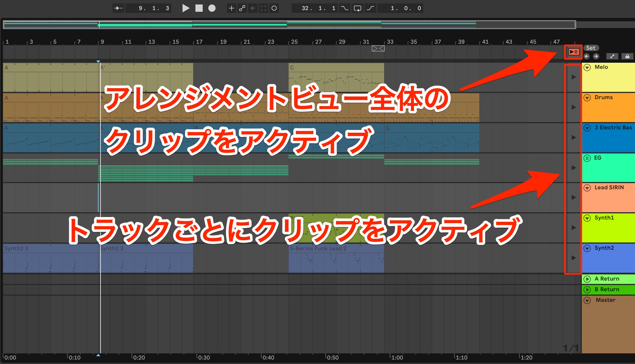635x364 pixels.
Task: Toggle the Punch-In switch
Action: click(x=345, y=8)
